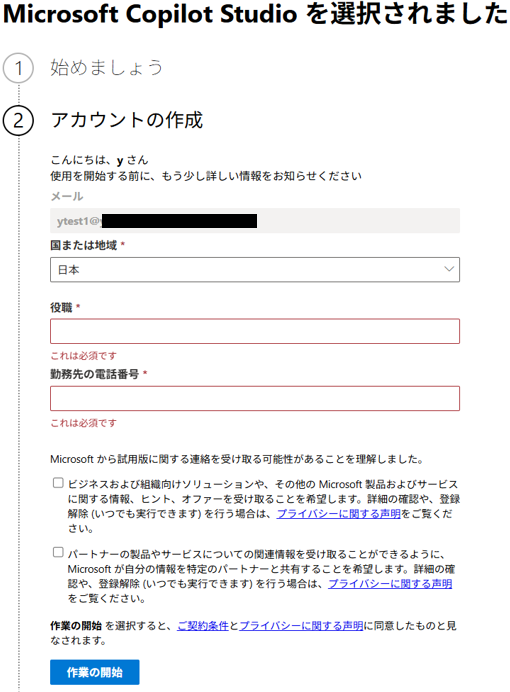The width and height of the screenshot is (510, 692).
Task: Click the 勤務先の電話番号 label text
Action: pyautogui.click(x=94, y=374)
